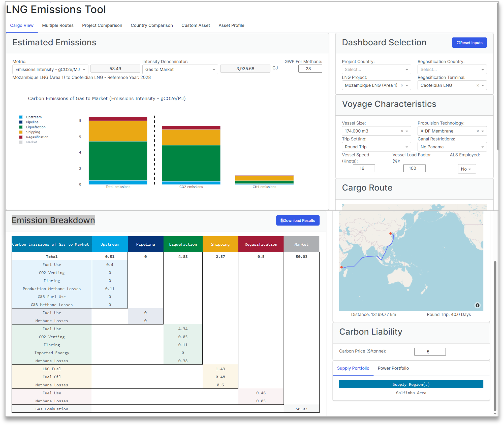Open the Trip Setting Round Trip dropdown
The height and width of the screenshot is (425, 504).
pos(376,147)
